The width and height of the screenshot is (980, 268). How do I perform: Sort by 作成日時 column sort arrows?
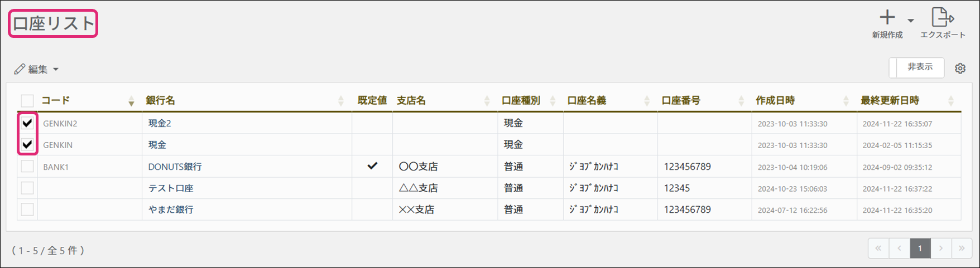pos(846,101)
